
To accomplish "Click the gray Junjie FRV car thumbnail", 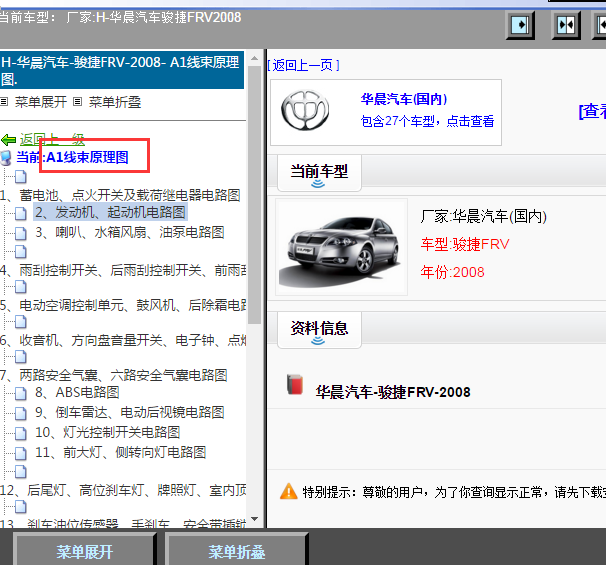I will pyautogui.click(x=341, y=247).
